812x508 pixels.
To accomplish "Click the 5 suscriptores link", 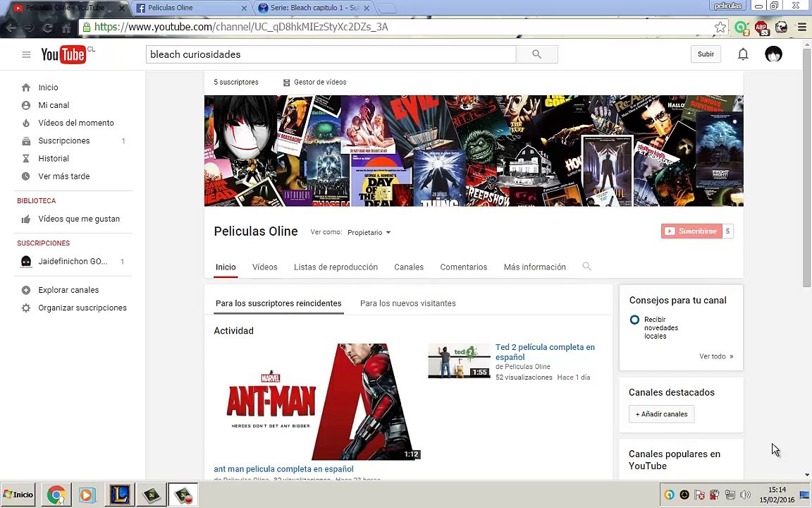I will point(235,83).
